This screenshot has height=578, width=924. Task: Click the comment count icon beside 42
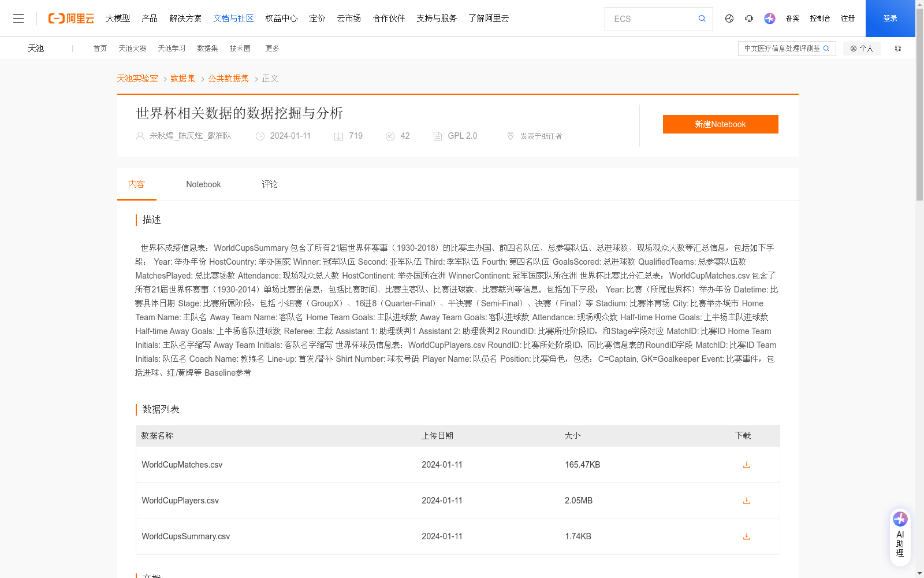tap(390, 136)
